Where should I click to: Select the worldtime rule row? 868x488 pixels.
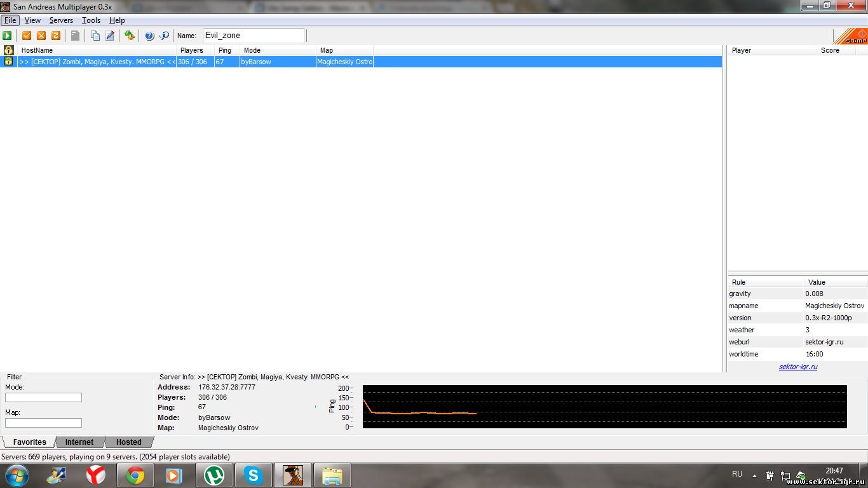[x=797, y=354]
